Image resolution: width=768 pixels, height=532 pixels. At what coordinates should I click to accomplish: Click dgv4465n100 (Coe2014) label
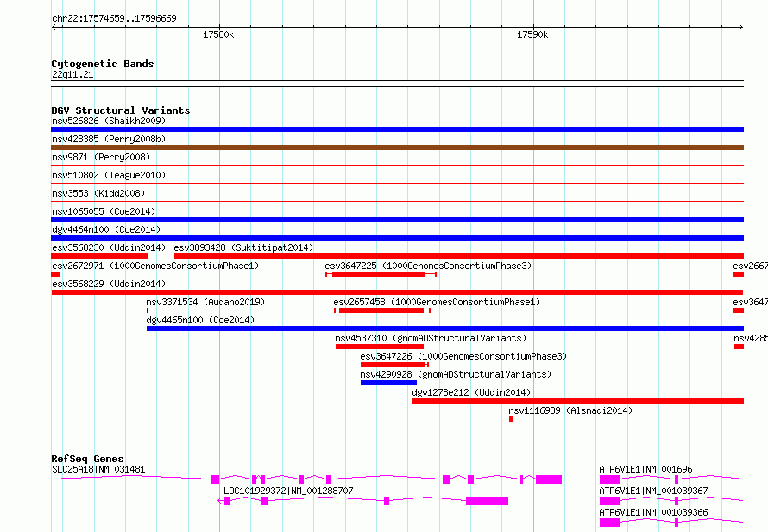click(200, 320)
